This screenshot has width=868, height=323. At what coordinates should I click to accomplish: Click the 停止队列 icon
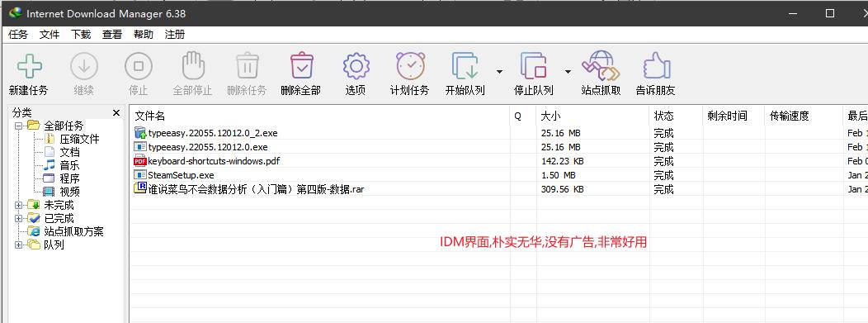click(x=534, y=66)
